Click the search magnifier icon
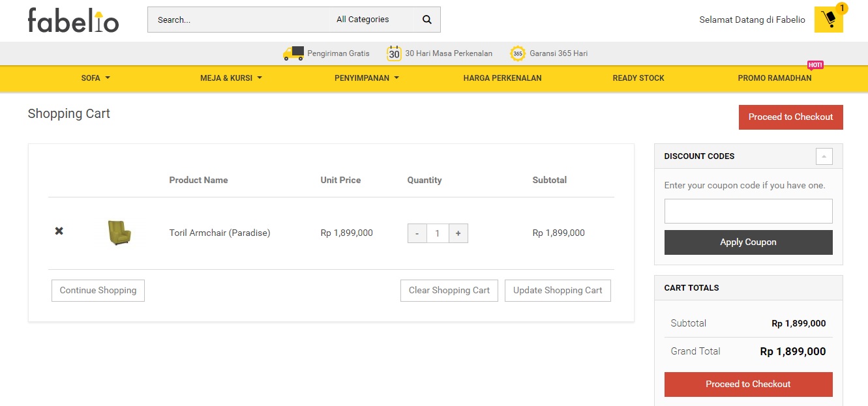868x406 pixels. 427,20
